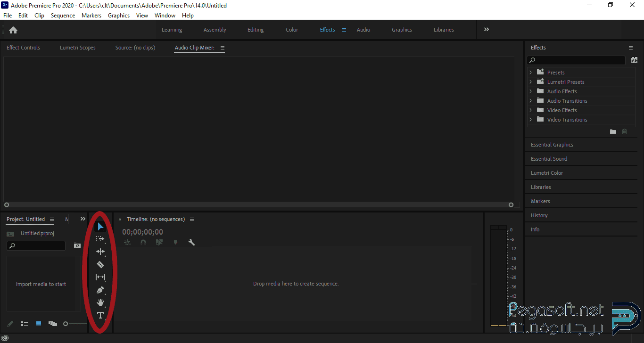Image resolution: width=644 pixels, height=343 pixels.
Task: Select the Selection tool arrow
Action: 100,227
